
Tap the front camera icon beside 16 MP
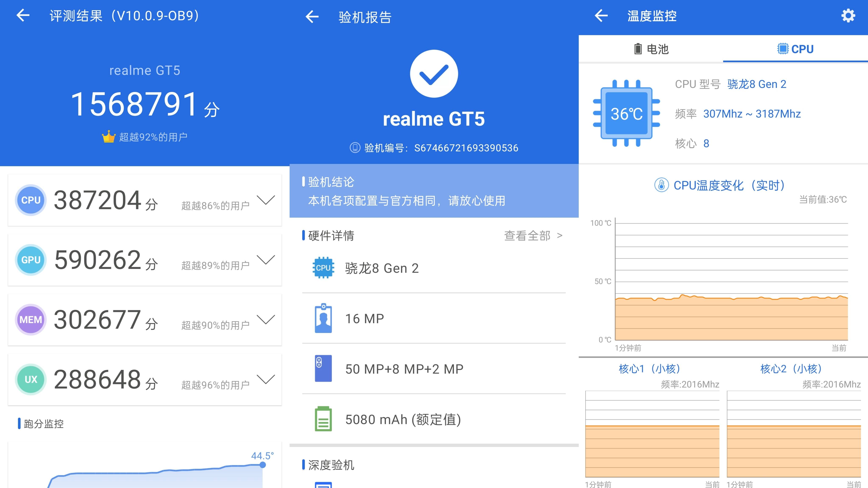click(323, 318)
